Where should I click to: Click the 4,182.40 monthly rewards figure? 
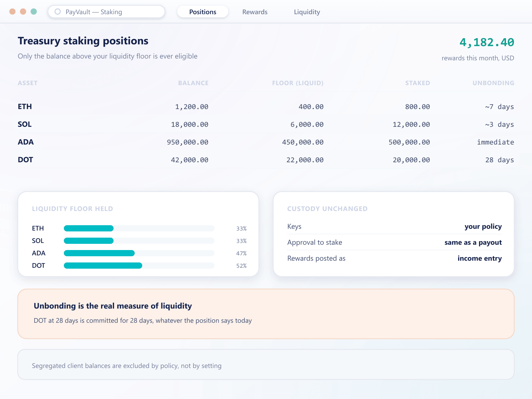pos(487,42)
